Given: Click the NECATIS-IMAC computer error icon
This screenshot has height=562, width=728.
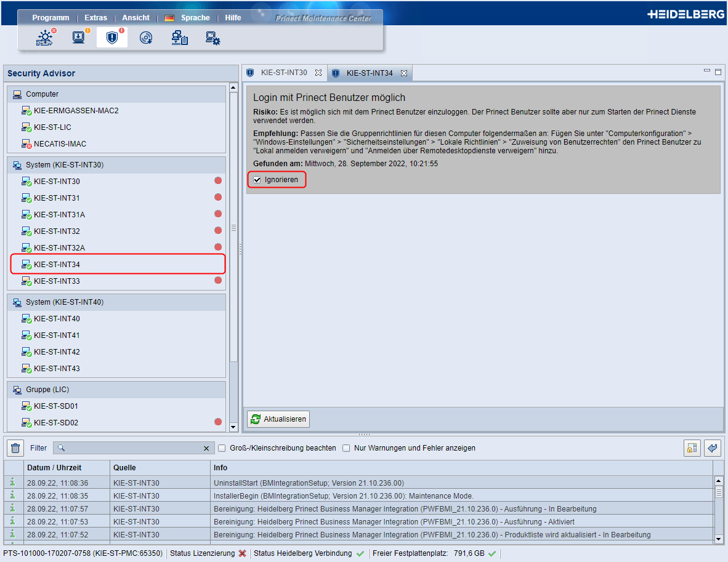Looking at the screenshot, I should click(26, 144).
